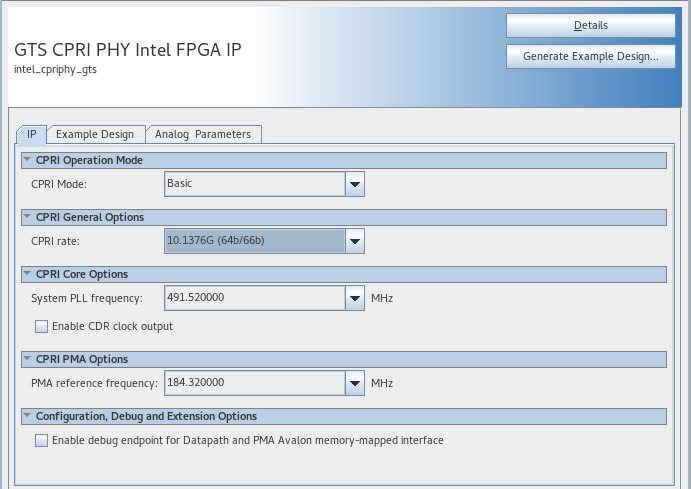
Task: Collapse the CPRI General Options section
Action: pos(27,217)
